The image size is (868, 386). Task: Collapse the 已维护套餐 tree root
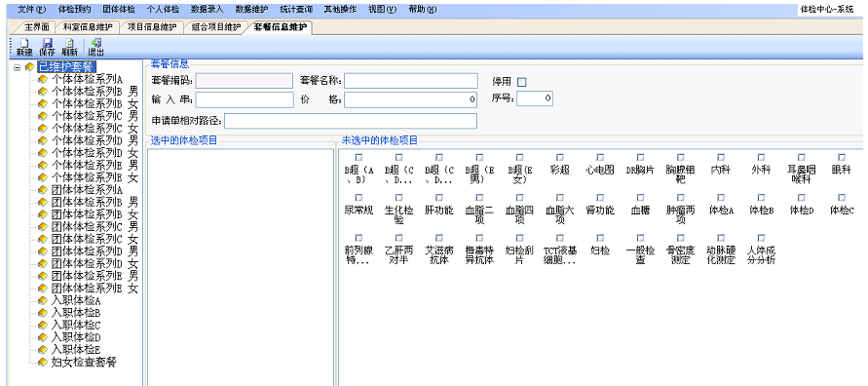coord(18,67)
